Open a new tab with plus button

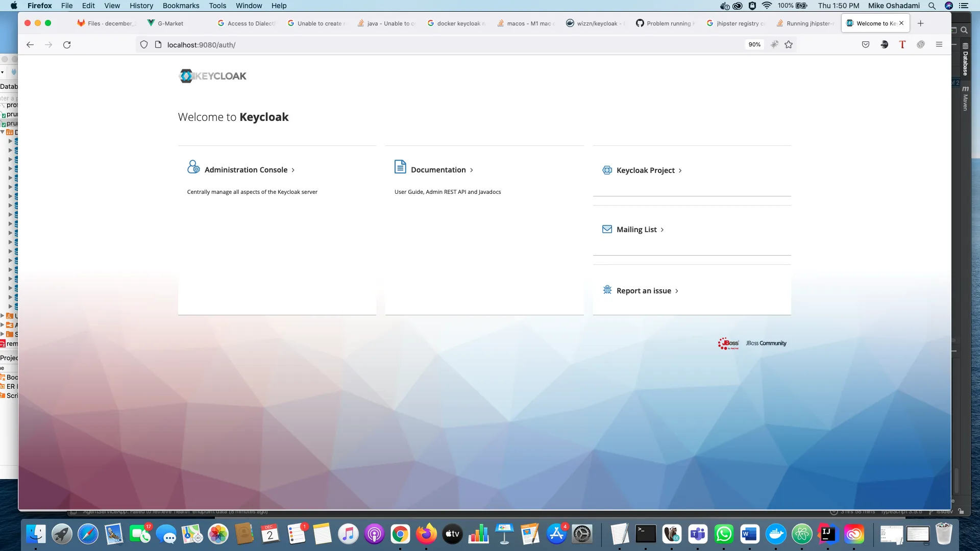coord(920,23)
